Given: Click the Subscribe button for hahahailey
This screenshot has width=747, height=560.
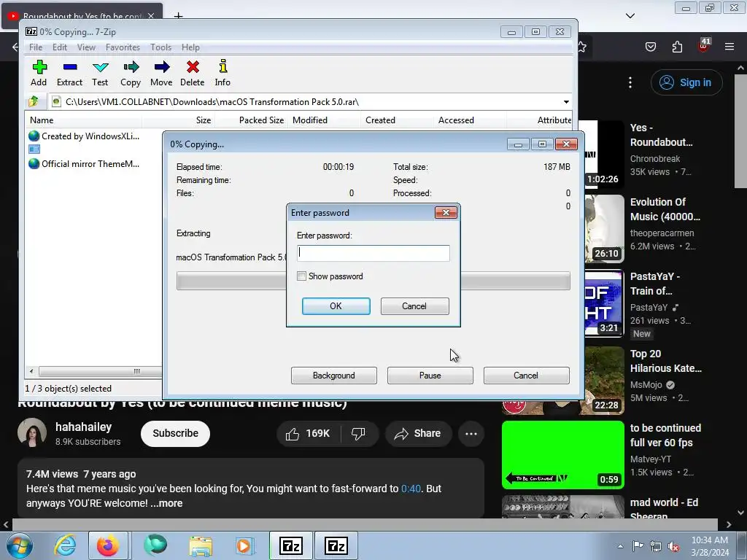Looking at the screenshot, I should [175, 433].
